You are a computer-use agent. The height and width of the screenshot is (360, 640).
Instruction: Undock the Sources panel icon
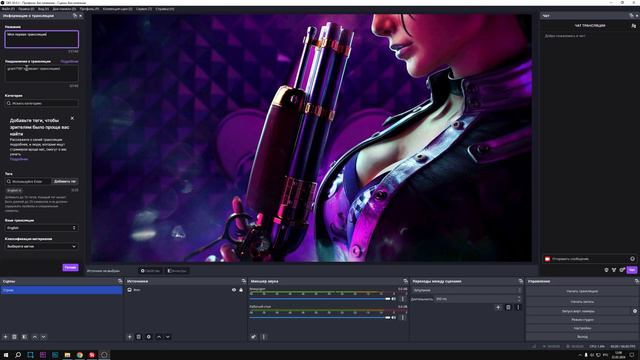point(244,281)
